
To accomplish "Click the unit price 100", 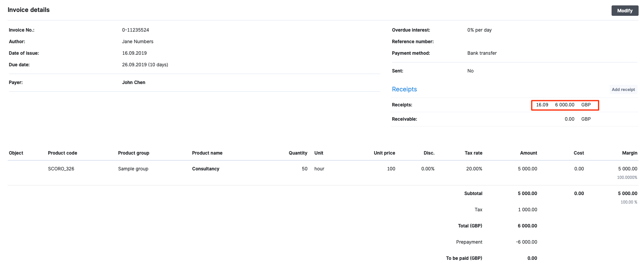I will click(x=391, y=169).
